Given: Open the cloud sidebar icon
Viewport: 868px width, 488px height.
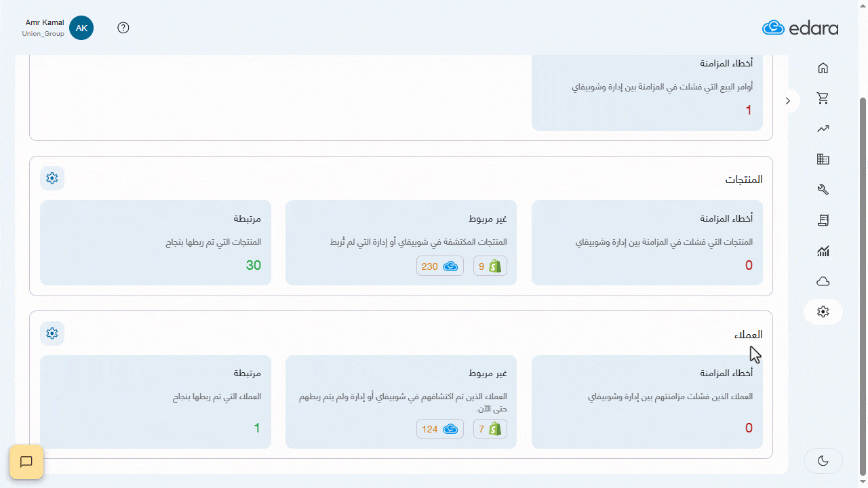Looking at the screenshot, I should (823, 281).
